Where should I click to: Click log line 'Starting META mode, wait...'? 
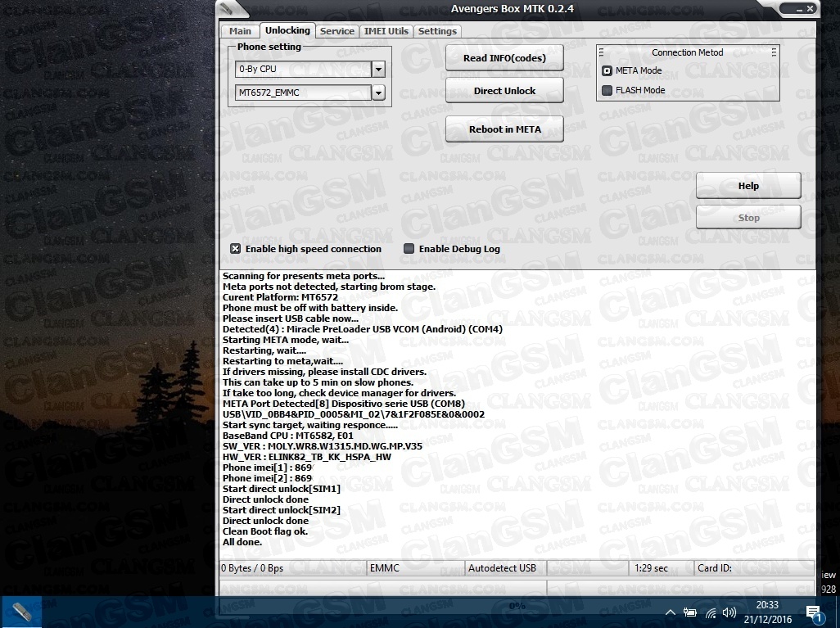pos(286,340)
